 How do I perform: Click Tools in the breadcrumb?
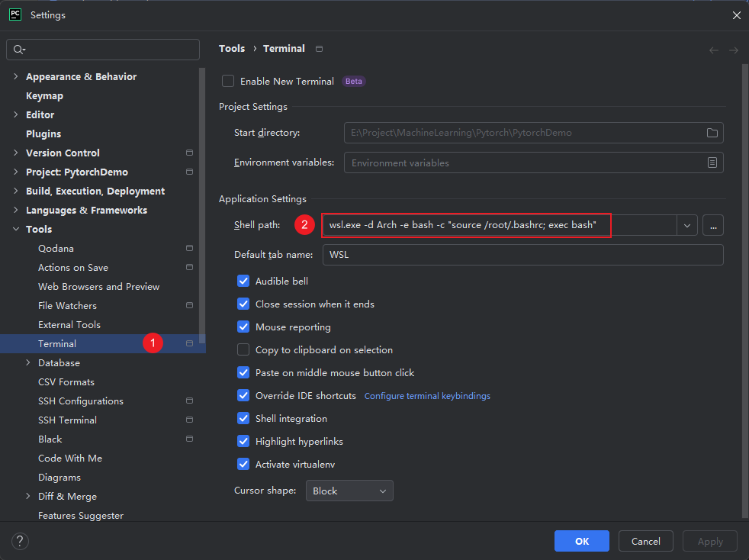pyautogui.click(x=232, y=48)
